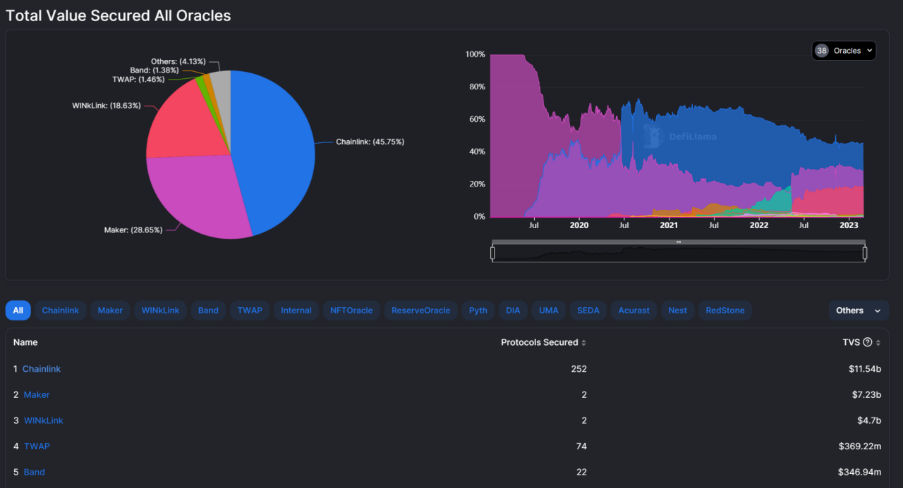Screen dimensions: 903x488
Task: Select the Maker filter tab
Action: pos(110,311)
